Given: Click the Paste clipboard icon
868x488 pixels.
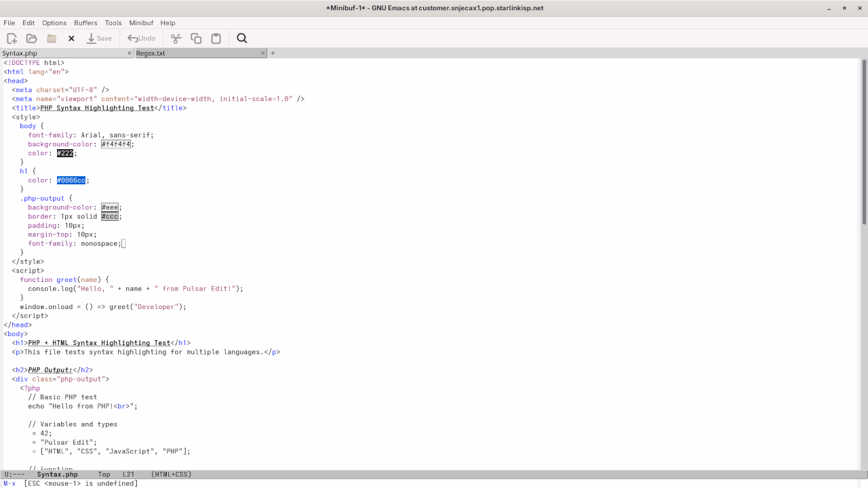Looking at the screenshot, I should click(216, 39).
